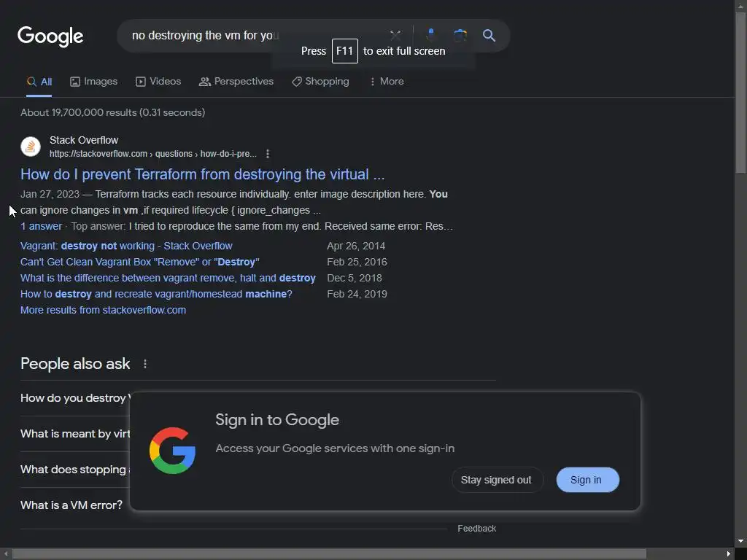Expand 'What is meant by virt' question

coord(75,434)
